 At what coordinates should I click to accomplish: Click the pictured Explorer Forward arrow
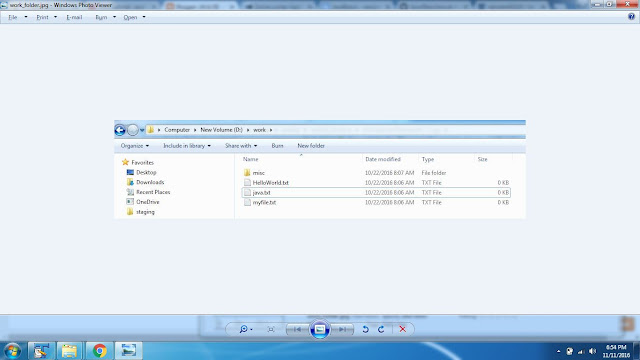click(x=133, y=130)
